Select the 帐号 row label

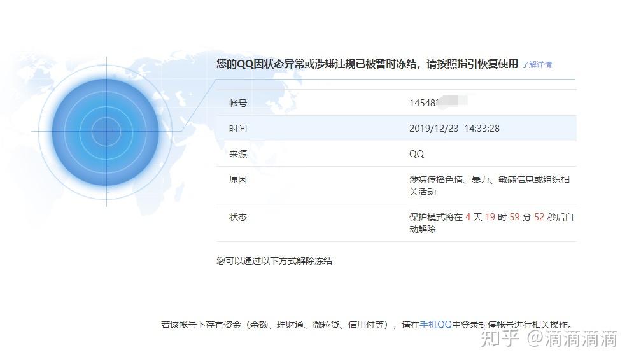point(238,102)
